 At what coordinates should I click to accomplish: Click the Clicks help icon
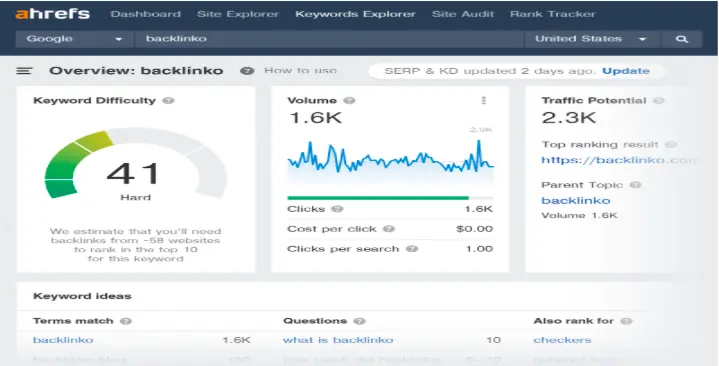[337, 209]
